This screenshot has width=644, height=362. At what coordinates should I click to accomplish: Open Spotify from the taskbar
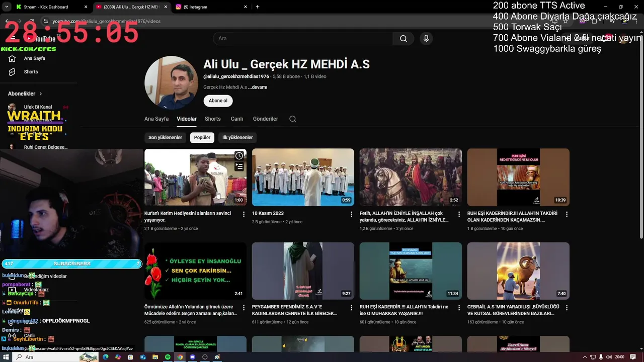[168, 357]
